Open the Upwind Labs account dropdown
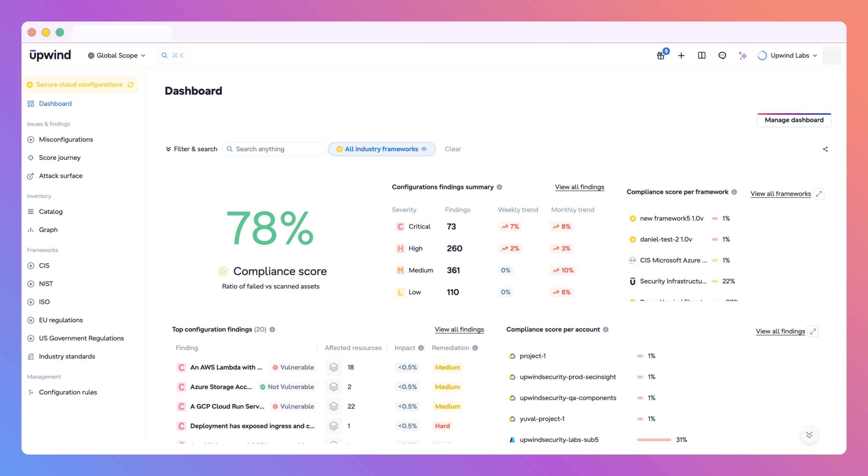The width and height of the screenshot is (868, 476). [787, 56]
